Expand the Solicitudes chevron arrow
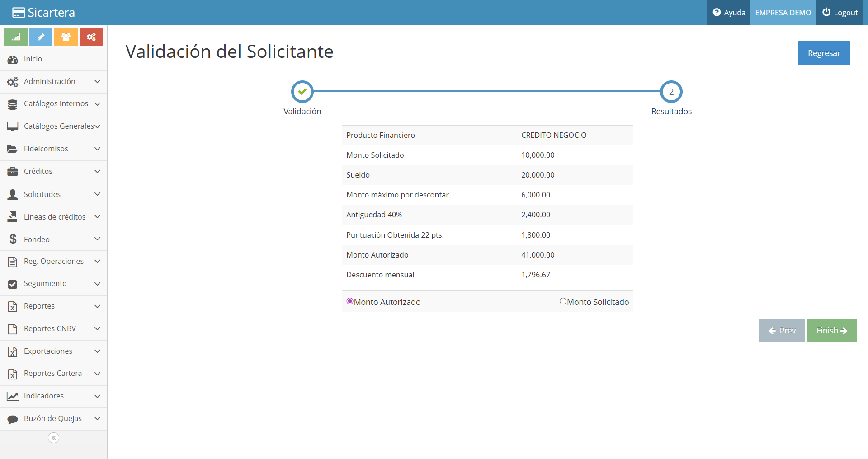The width and height of the screenshot is (868, 459). point(97,194)
